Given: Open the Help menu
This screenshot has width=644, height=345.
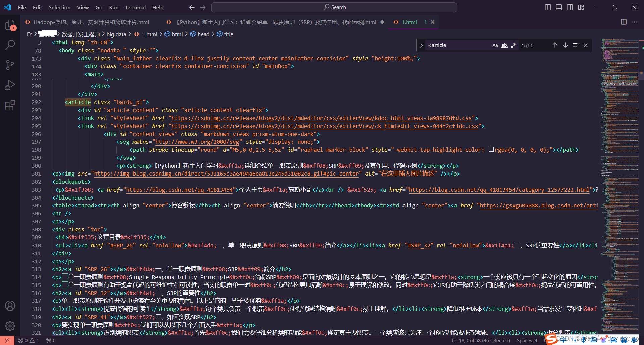Looking at the screenshot, I should click(158, 7).
